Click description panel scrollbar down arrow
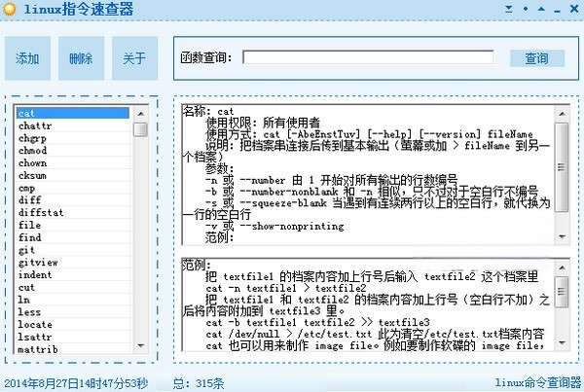Image resolution: width=584 pixels, height=392 pixels. tap(562, 238)
